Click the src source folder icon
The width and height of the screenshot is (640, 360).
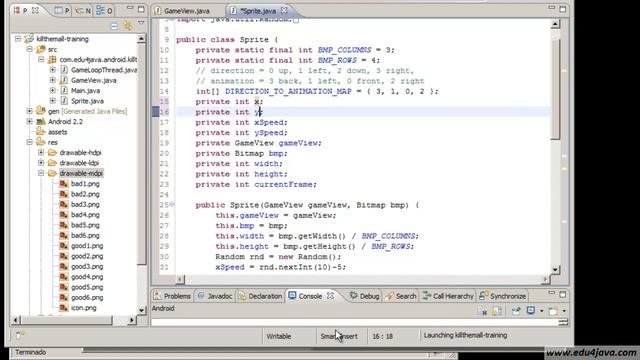point(40,49)
